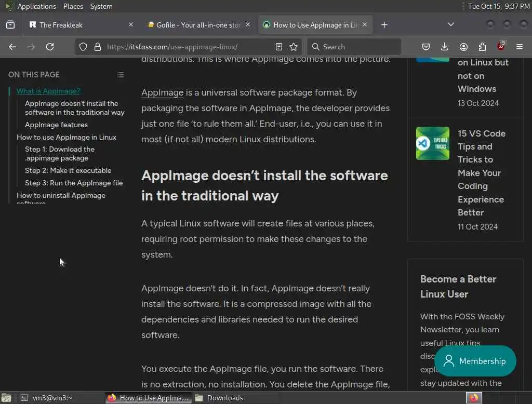
Task: Click Firefox workspace switcher icon in bottom panel
Action: click(x=474, y=398)
